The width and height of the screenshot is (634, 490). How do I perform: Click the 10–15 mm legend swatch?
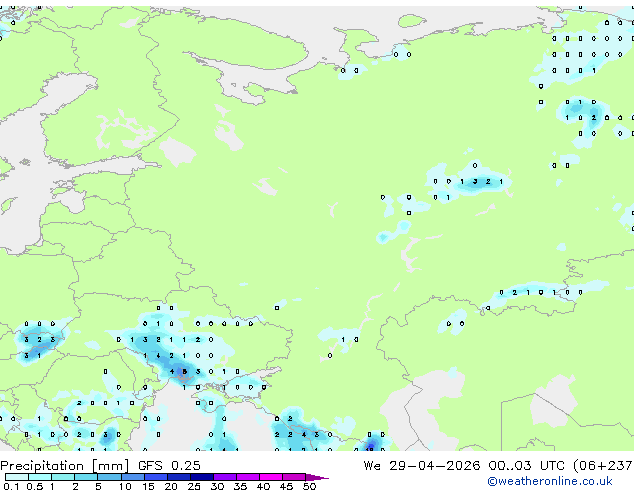click(x=132, y=477)
